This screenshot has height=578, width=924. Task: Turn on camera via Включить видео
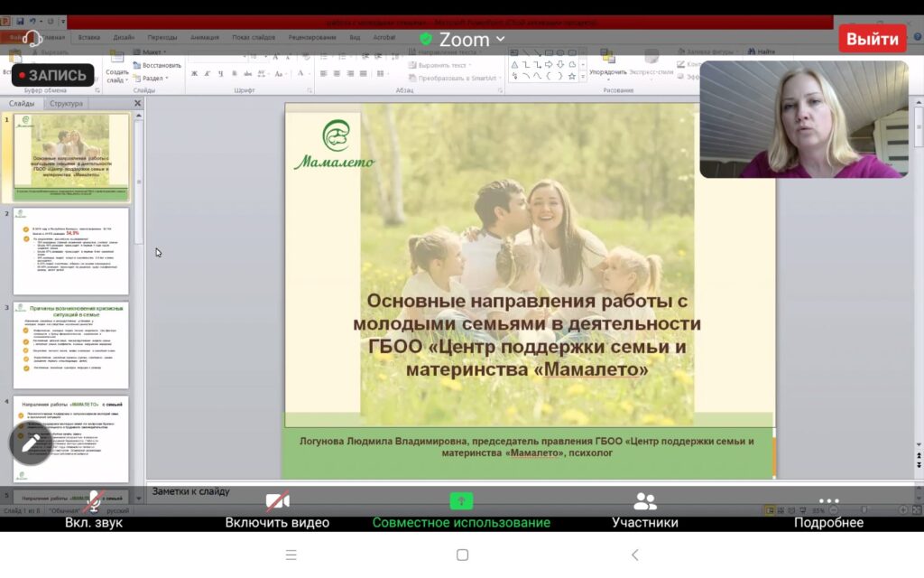click(277, 508)
